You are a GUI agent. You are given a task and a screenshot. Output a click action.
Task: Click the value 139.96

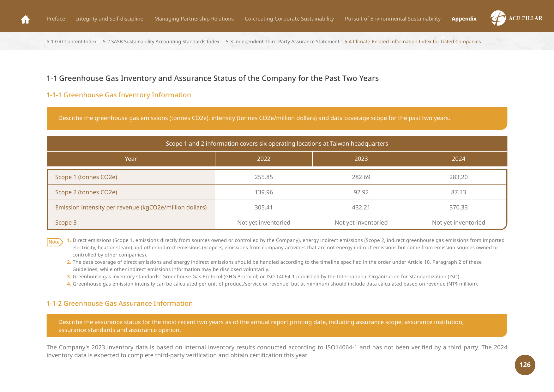click(264, 192)
